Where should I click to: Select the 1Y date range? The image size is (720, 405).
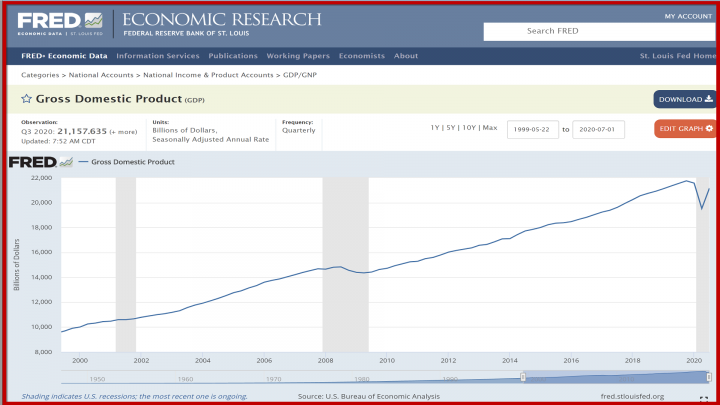click(x=435, y=128)
